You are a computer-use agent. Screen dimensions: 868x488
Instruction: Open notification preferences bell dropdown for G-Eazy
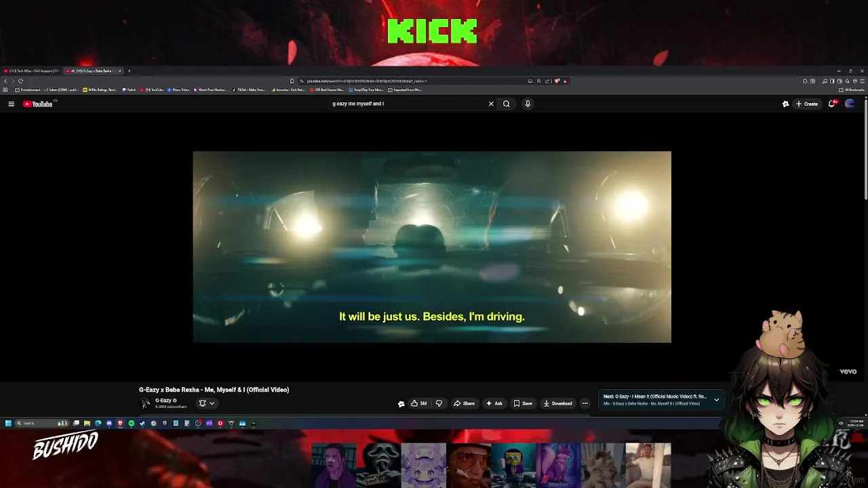click(206, 403)
